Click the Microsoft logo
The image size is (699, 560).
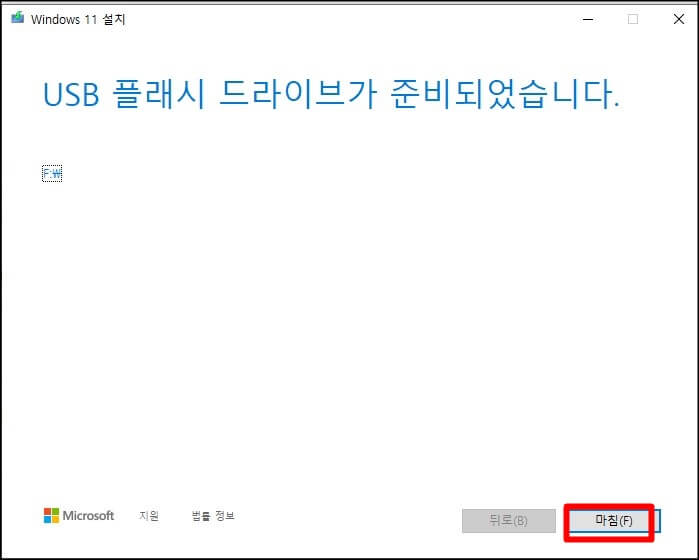pos(79,516)
